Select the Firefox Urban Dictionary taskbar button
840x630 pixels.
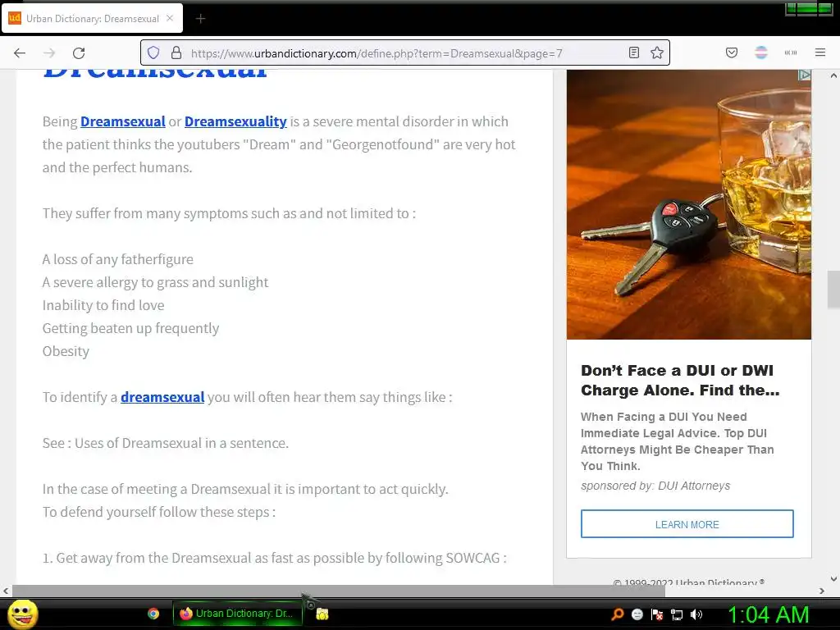pyautogui.click(x=237, y=614)
